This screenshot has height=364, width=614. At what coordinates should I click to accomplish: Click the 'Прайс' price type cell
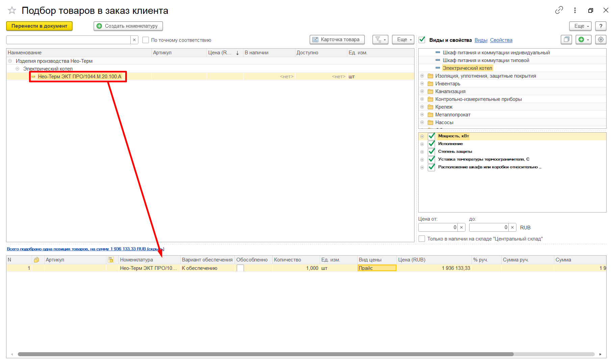tap(377, 268)
